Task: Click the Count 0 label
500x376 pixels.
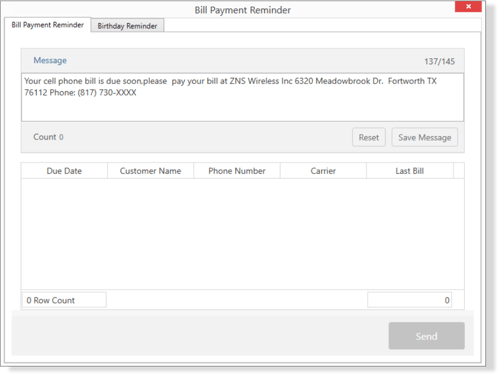Action: (48, 137)
